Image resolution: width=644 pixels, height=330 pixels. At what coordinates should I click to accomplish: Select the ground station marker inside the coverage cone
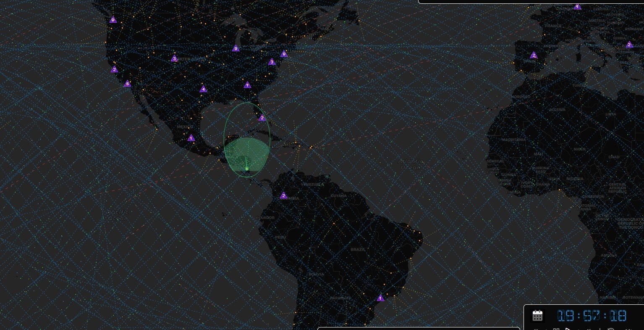[x=247, y=169]
